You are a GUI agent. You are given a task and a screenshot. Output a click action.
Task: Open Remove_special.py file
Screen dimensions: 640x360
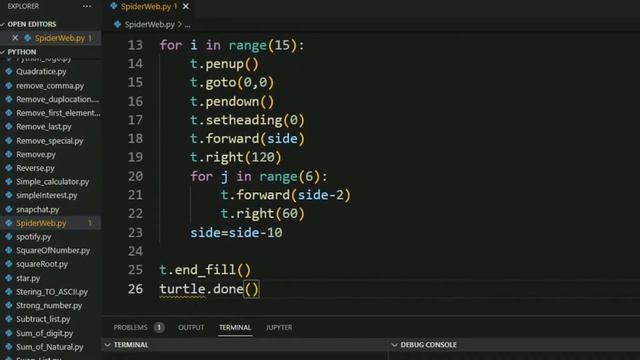[50, 141]
